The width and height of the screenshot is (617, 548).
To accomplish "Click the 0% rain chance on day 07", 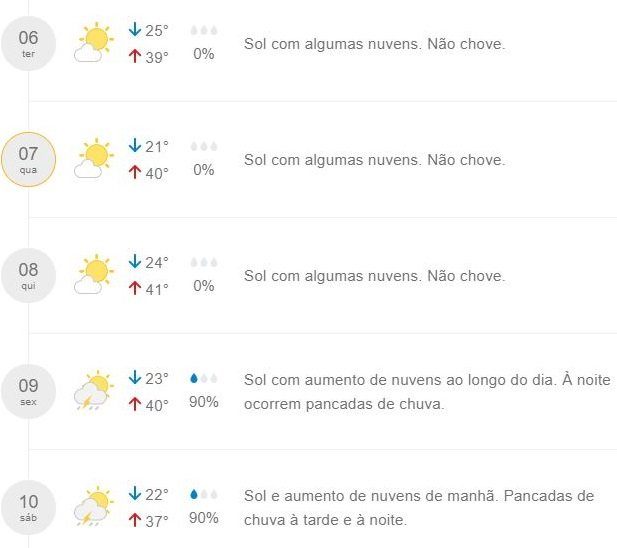I will [x=204, y=170].
